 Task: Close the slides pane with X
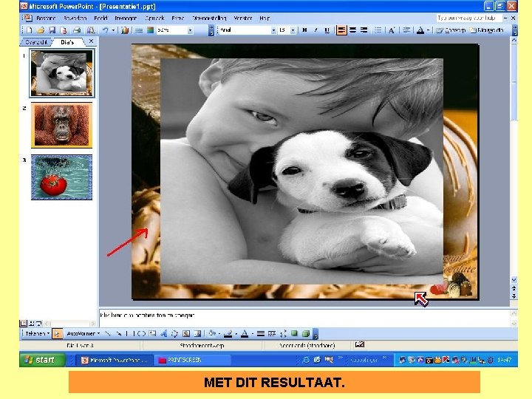click(91, 41)
